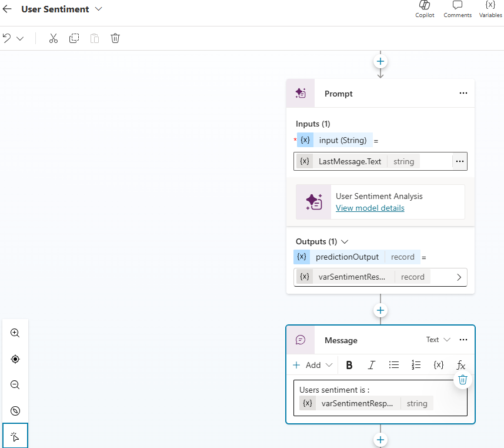
Task: Toggle bold formatting in Message node
Action: coord(349,365)
